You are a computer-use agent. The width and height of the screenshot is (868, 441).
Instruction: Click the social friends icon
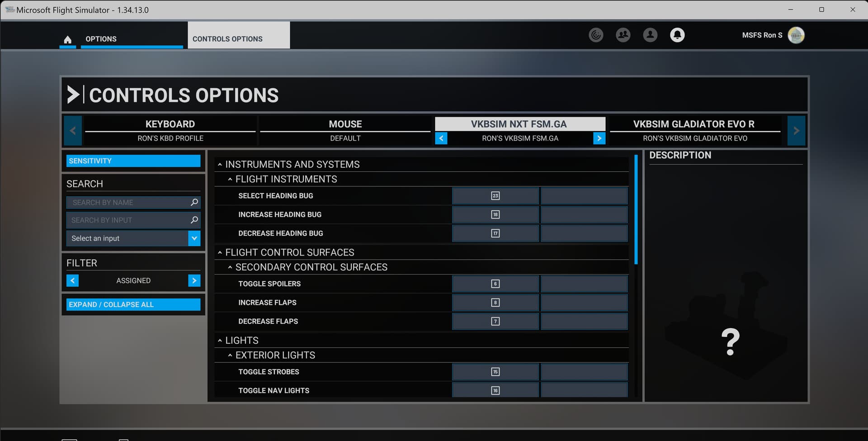623,35
